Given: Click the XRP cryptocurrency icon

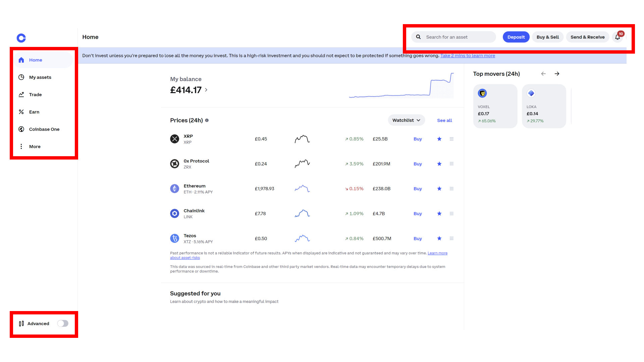Looking at the screenshot, I should click(175, 139).
